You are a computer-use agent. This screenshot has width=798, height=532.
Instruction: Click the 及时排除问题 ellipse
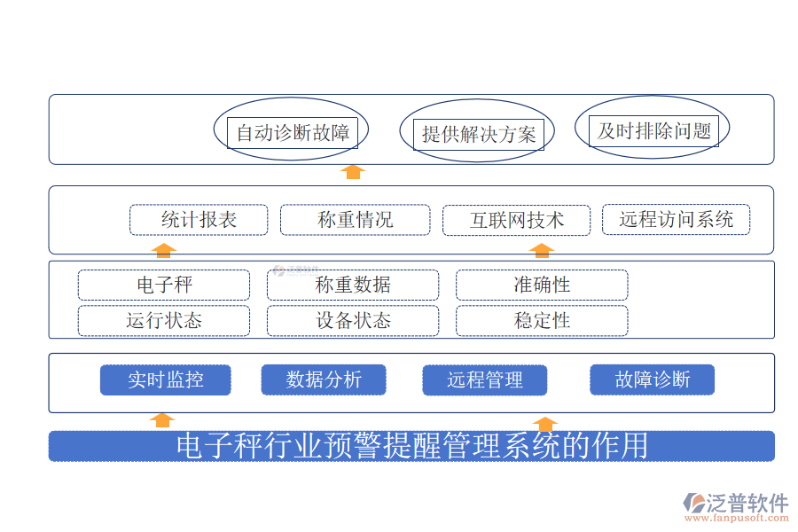point(653,131)
